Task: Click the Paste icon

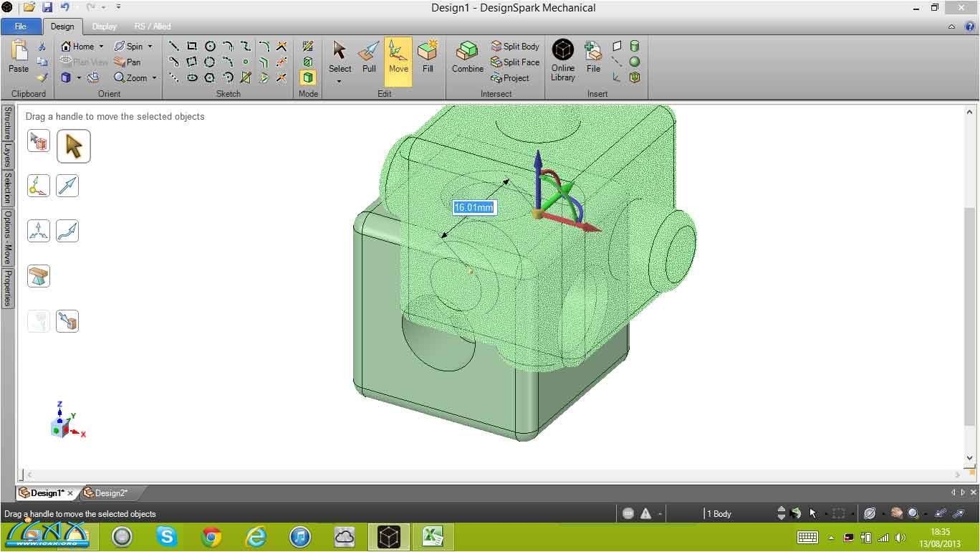Action: 19,57
